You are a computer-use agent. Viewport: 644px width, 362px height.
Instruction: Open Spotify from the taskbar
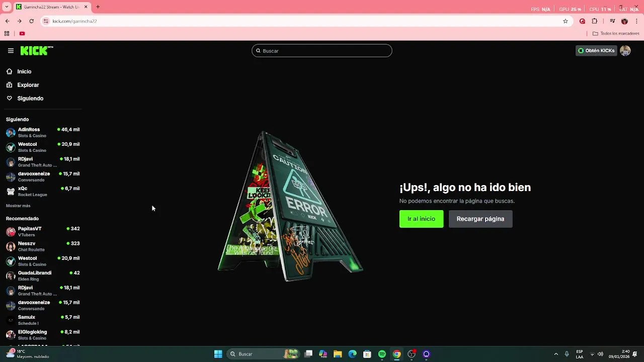[382, 354]
